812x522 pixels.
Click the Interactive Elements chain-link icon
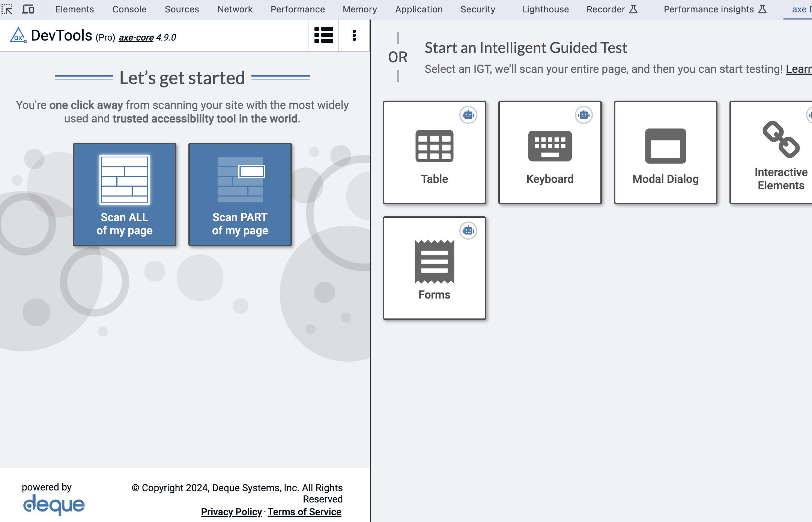pyautogui.click(x=781, y=139)
